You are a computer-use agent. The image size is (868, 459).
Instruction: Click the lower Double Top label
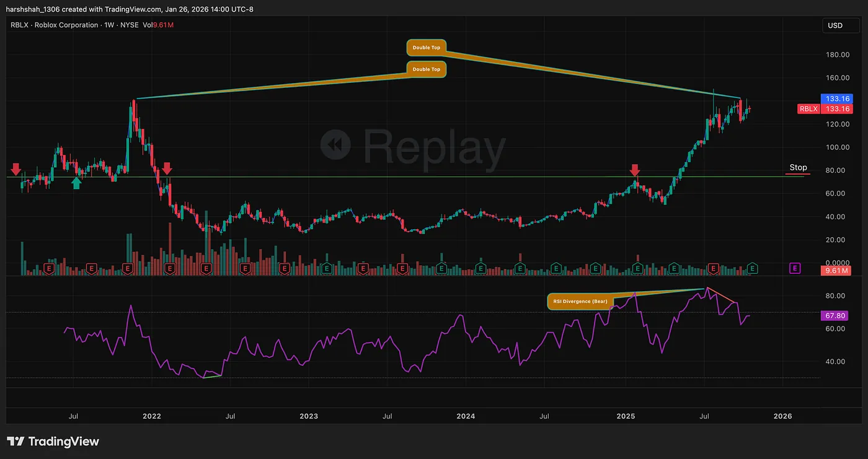(426, 69)
